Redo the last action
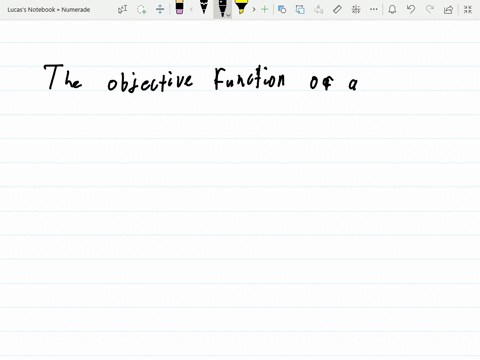 [430, 9]
